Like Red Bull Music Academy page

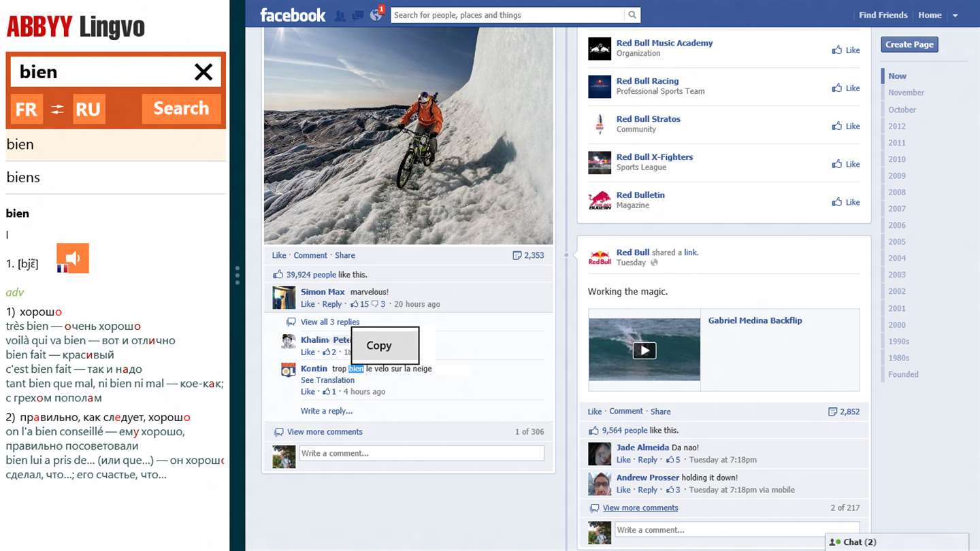[846, 50]
